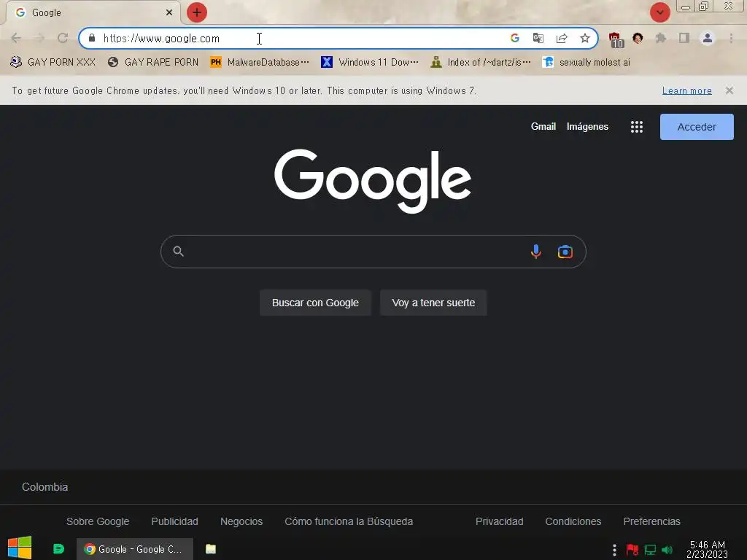This screenshot has height=560, width=747.
Task: Open the translate page icon
Action: click(x=538, y=38)
